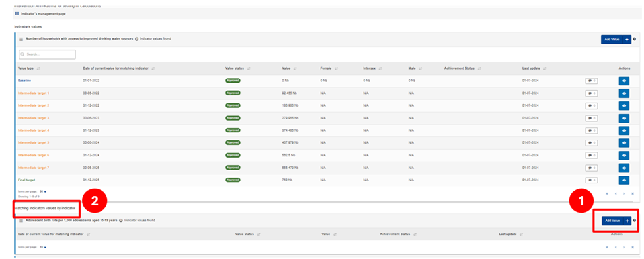Click info icon after Adolescent birth rate title

122,221
